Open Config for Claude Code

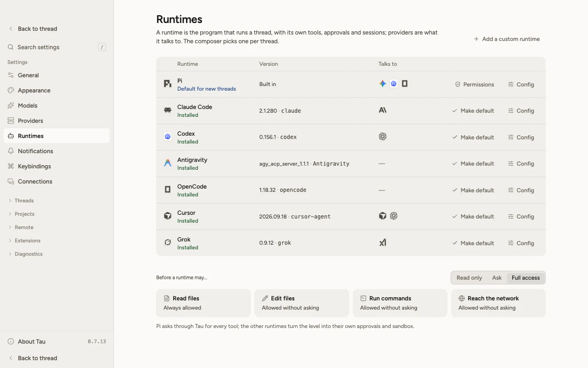coord(521,111)
